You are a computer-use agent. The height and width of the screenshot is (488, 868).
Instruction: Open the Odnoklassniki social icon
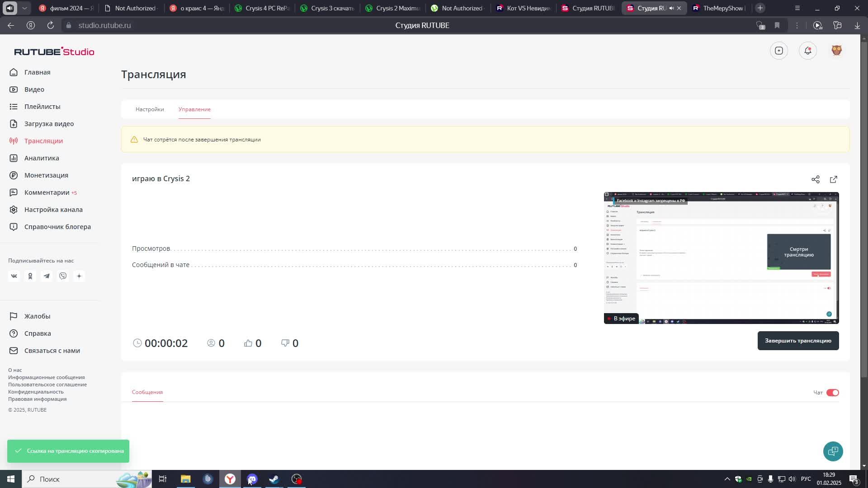click(30, 276)
